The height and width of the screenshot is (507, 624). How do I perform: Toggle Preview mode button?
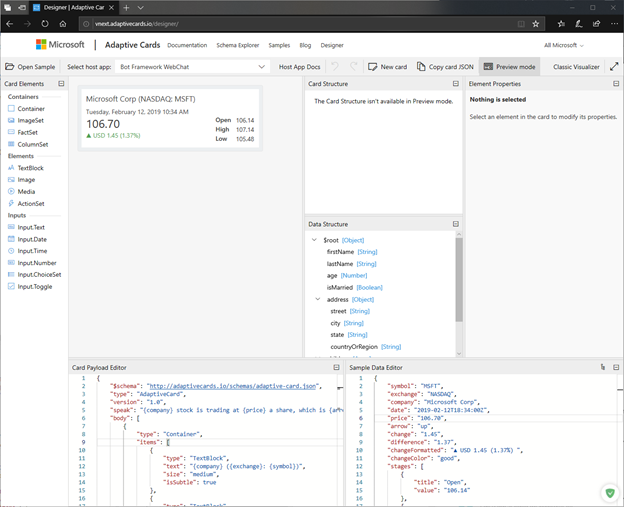(509, 66)
